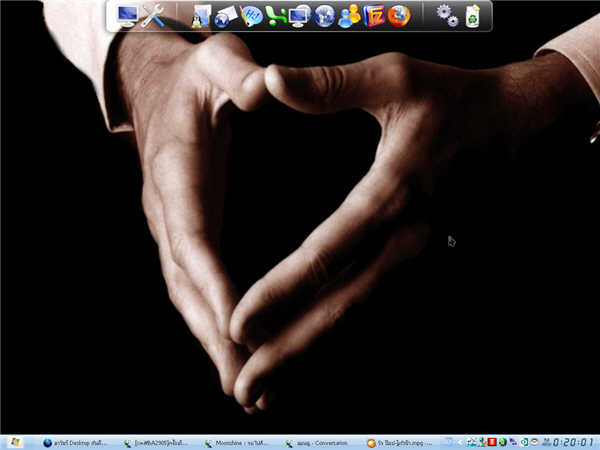The height and width of the screenshot is (450, 600).
Task: Open the blue 'Hi' chat bubble icon
Action: click(x=251, y=16)
